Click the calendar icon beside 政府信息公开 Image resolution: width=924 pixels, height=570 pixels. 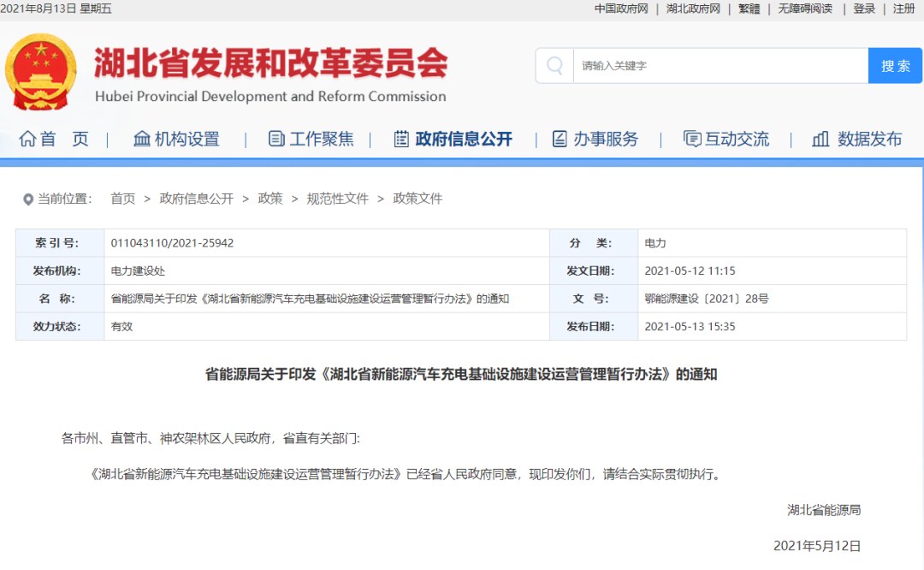(401, 139)
